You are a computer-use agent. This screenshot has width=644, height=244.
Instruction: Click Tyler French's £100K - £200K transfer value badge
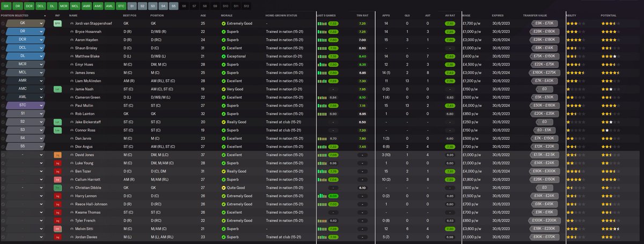545,220
